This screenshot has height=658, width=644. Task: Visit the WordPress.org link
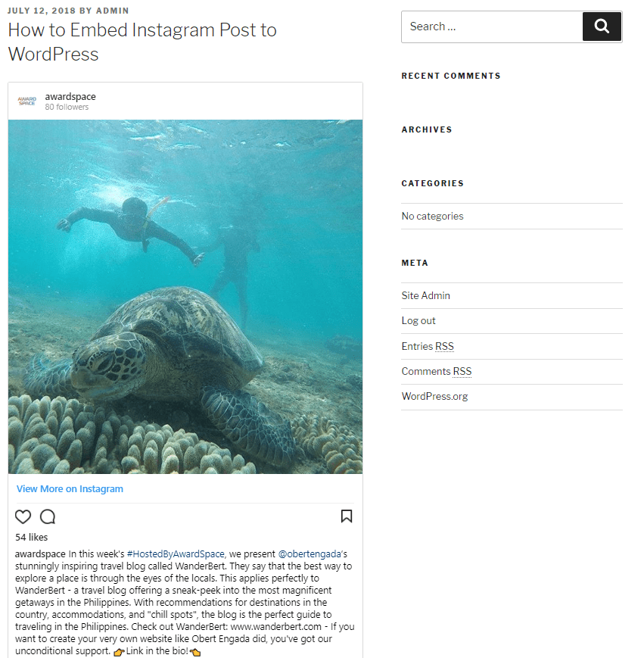434,396
